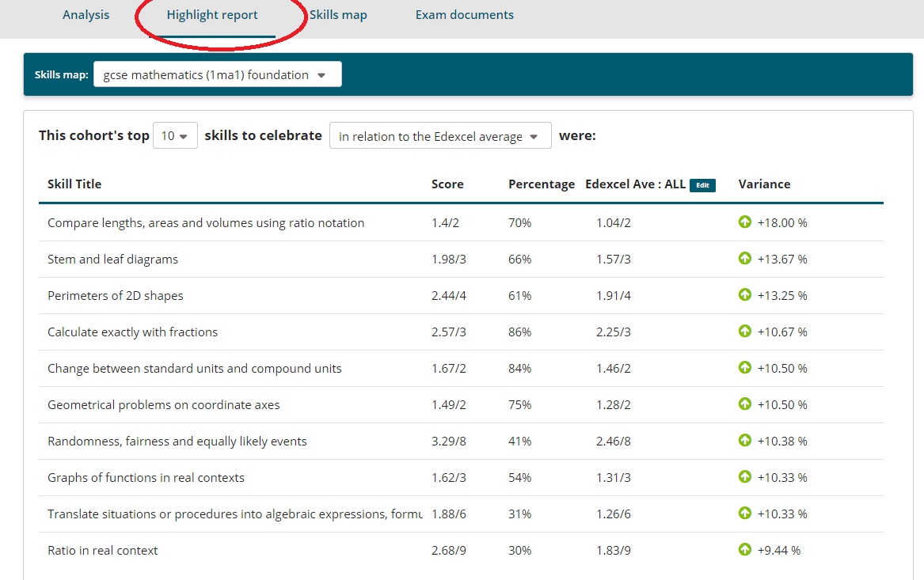Select the 'Perimeters of 2D shapes' skill
The width and height of the screenshot is (924, 580).
pos(116,296)
